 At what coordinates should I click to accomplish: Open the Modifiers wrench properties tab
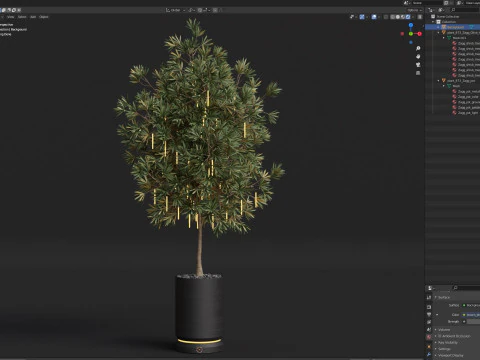[x=429, y=354]
